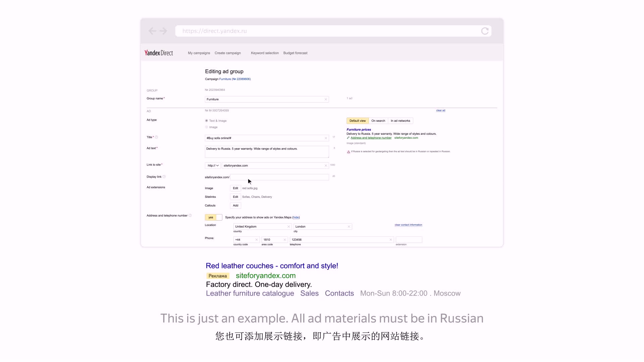Open Keyword selection in top navigation
The height and width of the screenshot is (362, 644).
pos(265,53)
